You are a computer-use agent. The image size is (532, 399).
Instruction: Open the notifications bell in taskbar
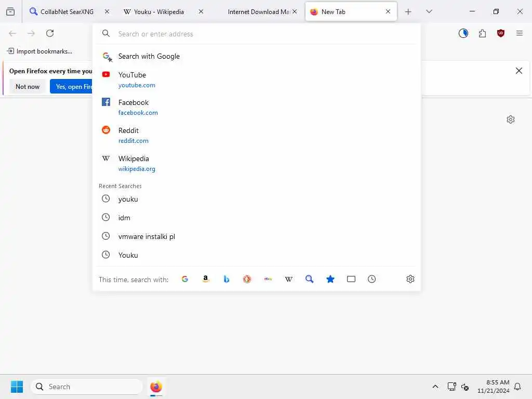(x=517, y=387)
